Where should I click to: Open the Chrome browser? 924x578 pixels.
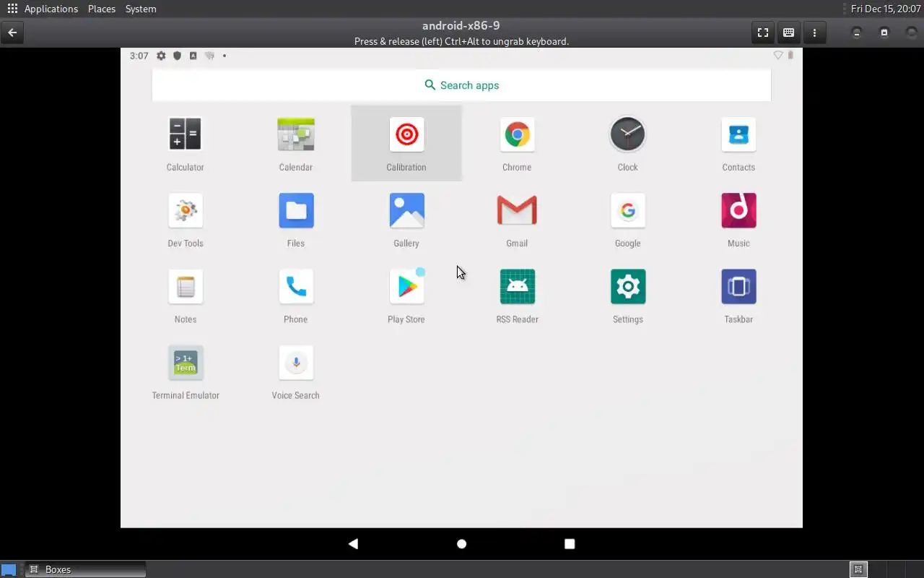coord(517,144)
